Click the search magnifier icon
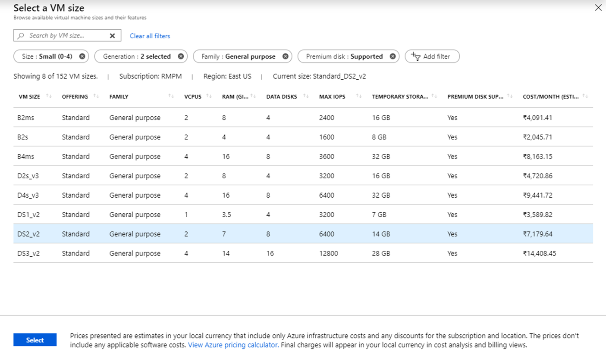The image size is (606, 364). tap(21, 35)
